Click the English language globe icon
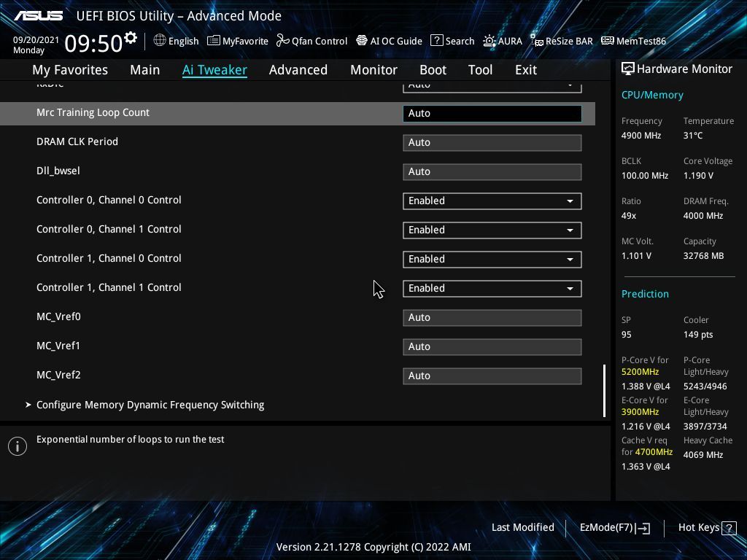 point(160,41)
